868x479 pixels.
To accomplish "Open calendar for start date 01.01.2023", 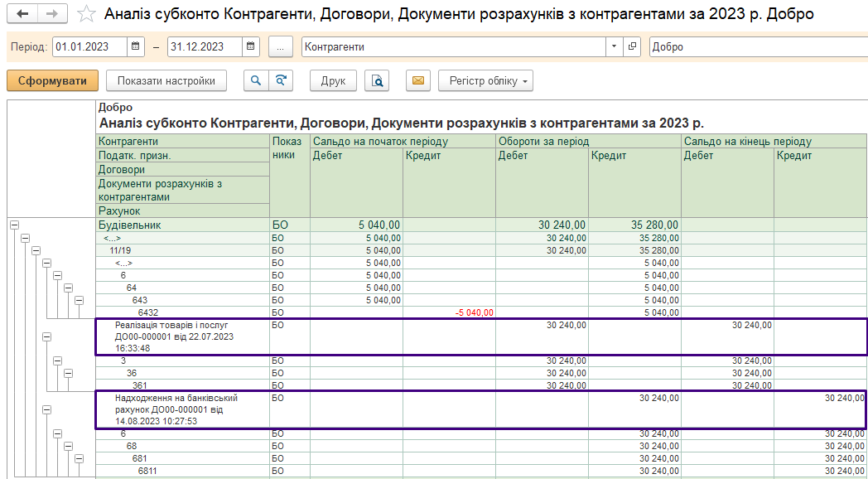I will point(136,47).
